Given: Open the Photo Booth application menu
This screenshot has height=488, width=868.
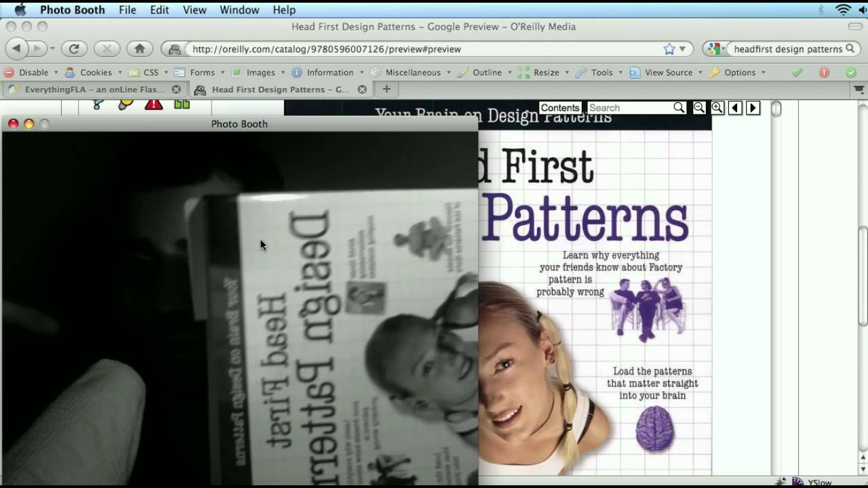Looking at the screenshot, I should 73,9.
